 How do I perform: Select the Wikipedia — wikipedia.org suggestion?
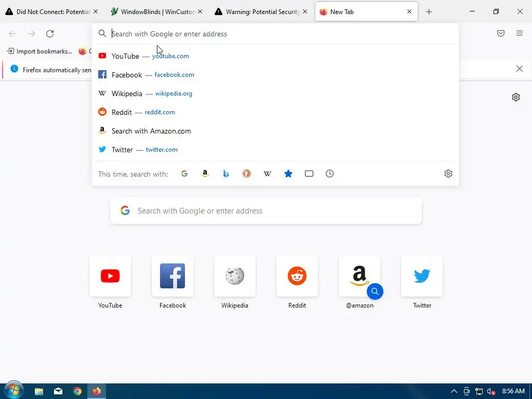[275, 94]
